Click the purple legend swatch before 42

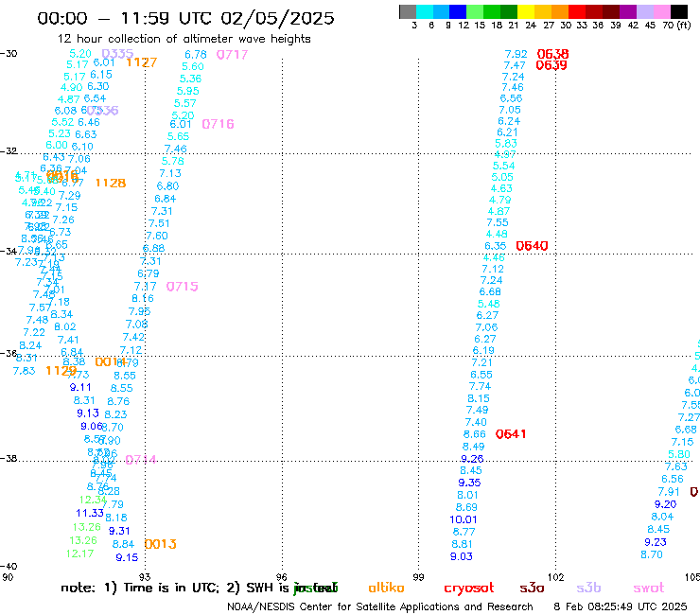pos(628,11)
